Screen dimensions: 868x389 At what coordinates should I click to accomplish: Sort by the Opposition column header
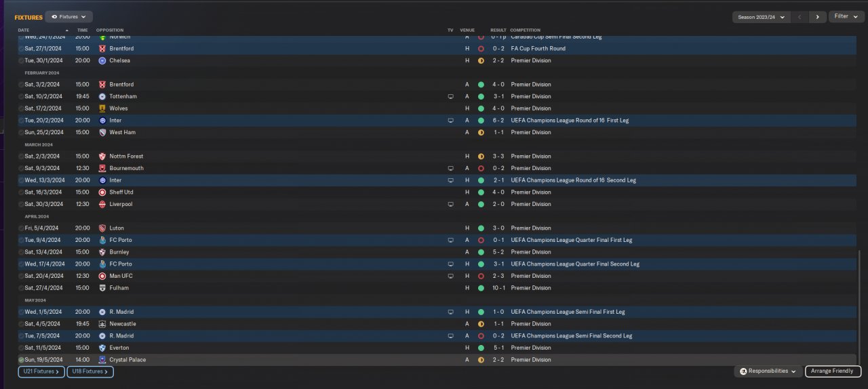pos(110,30)
